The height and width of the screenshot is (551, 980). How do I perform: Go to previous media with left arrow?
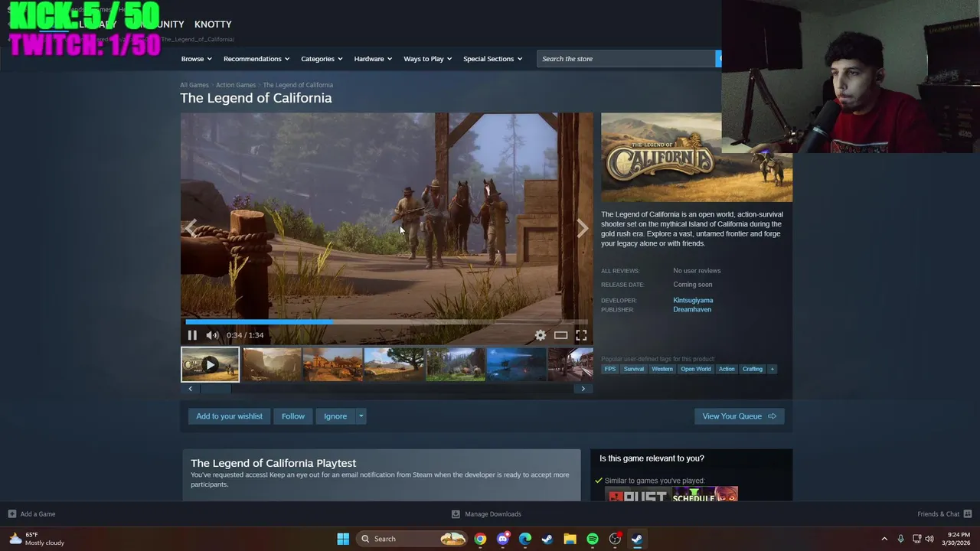(191, 228)
